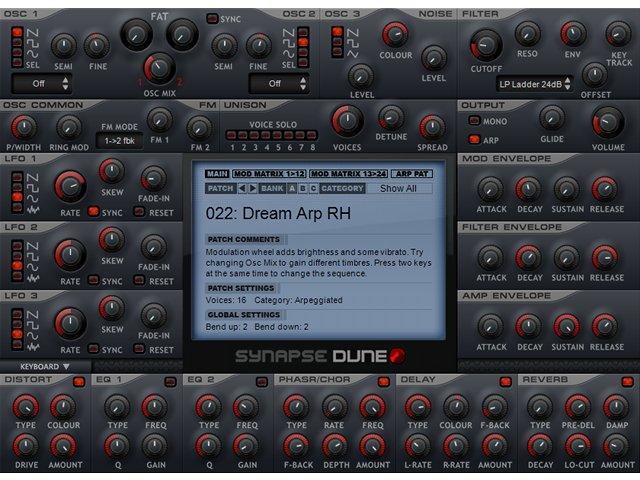The image size is (640, 480).
Task: Select LFO 1 noise waveform
Action: pos(17,208)
